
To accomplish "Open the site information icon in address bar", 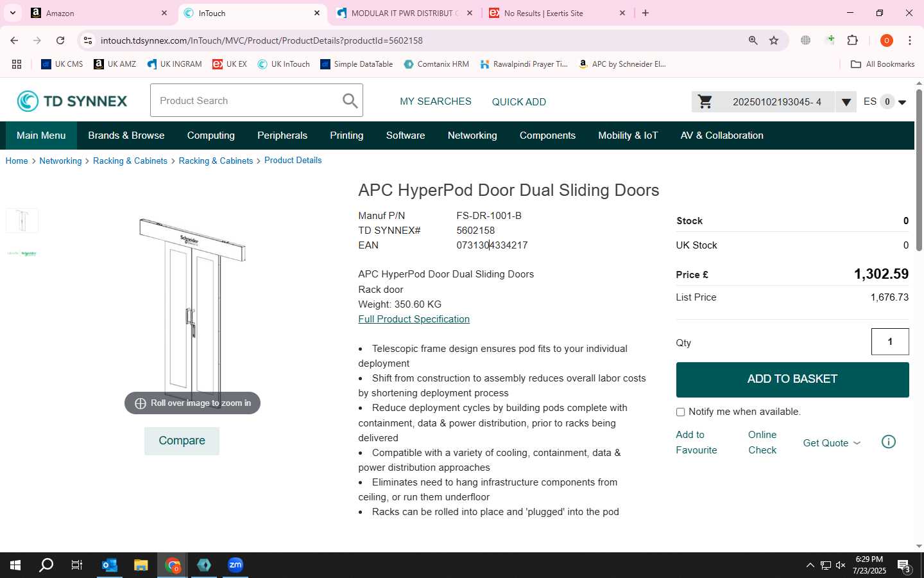I will (x=88, y=40).
